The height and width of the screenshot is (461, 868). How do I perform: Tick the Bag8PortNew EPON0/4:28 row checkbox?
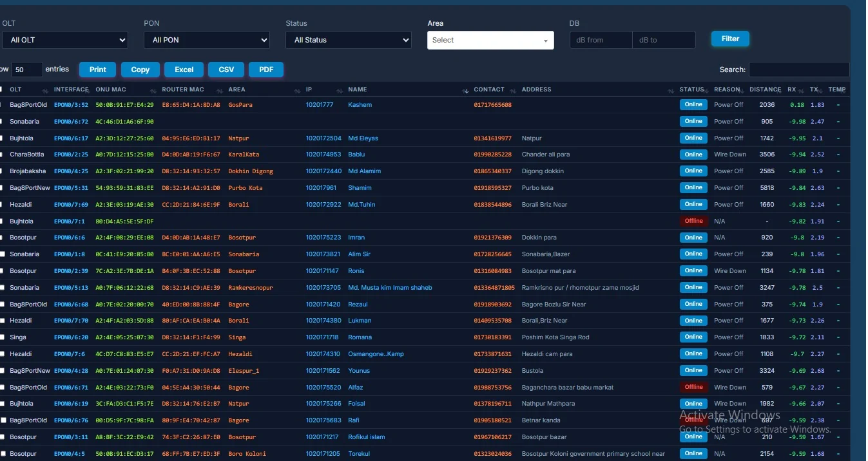[2, 371]
